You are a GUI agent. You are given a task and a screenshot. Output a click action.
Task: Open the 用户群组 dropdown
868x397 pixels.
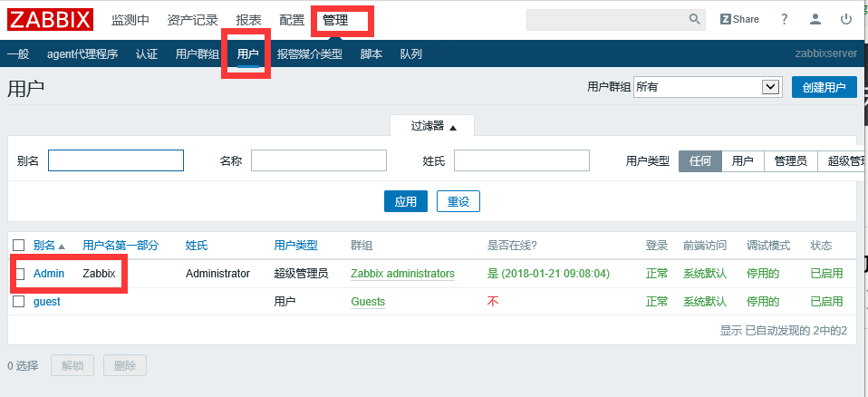pyautogui.click(x=708, y=87)
